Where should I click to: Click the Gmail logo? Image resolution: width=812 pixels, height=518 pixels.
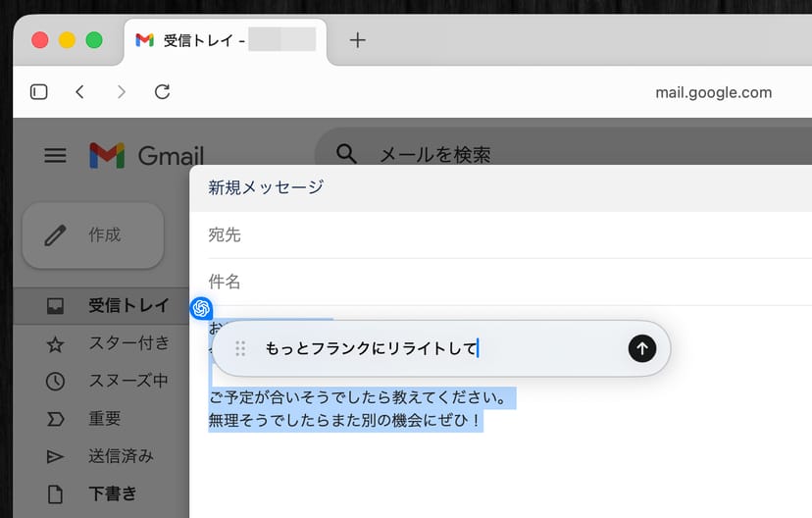point(147,155)
